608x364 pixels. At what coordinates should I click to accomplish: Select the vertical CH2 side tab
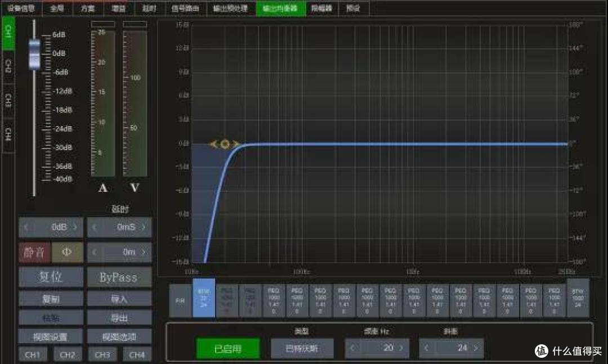point(8,67)
